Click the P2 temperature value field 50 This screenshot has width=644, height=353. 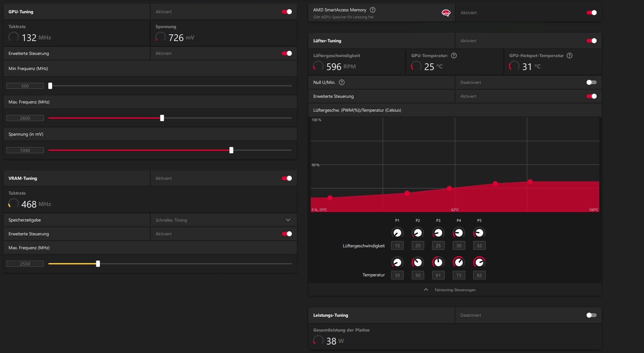[418, 275]
